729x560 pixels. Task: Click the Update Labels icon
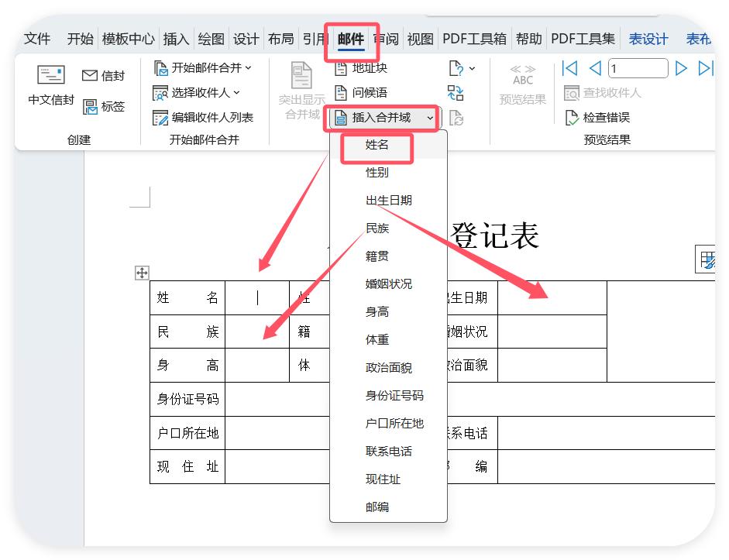coord(456,118)
